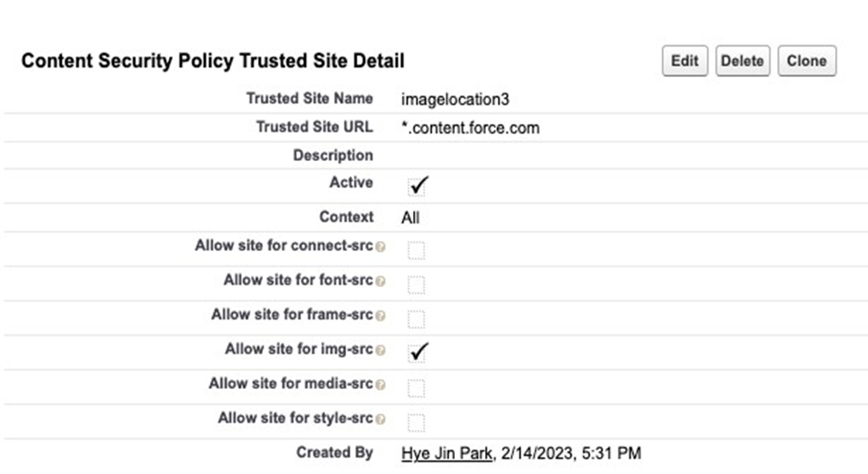Enable the style-src checkbox

416,423
